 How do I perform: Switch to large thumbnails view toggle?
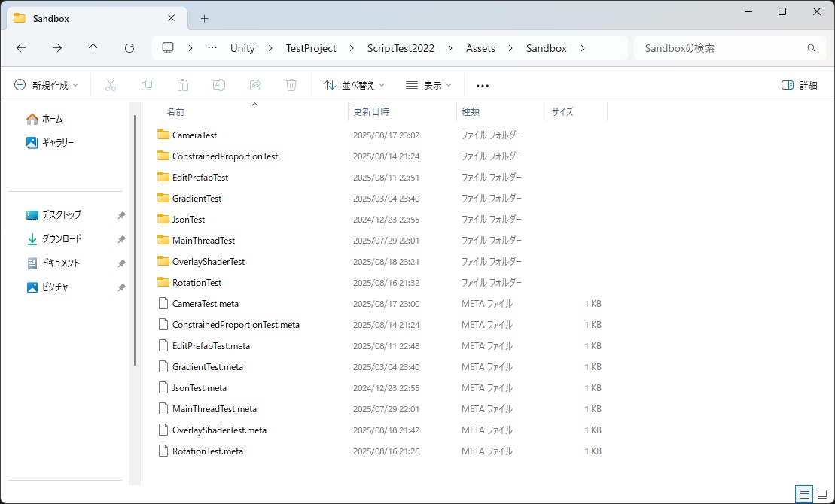[822, 494]
